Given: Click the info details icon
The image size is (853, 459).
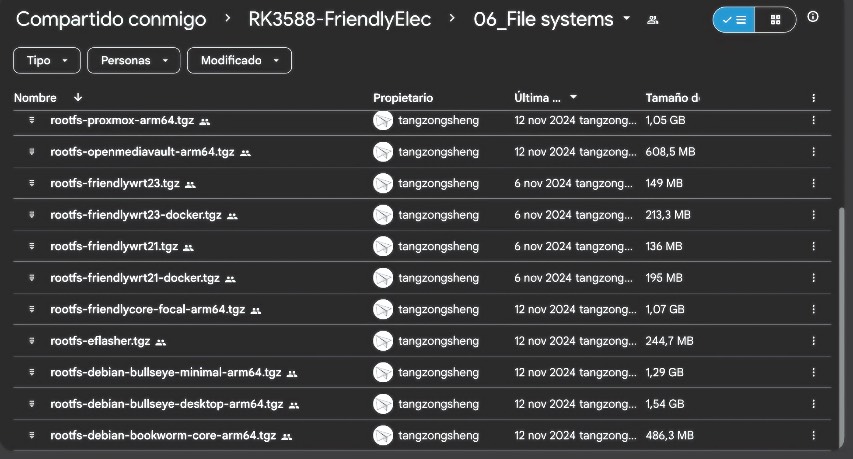Looking at the screenshot, I should [813, 17].
